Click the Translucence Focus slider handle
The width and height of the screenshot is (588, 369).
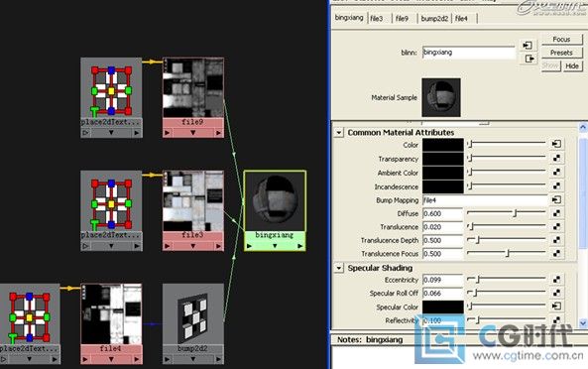pos(508,253)
